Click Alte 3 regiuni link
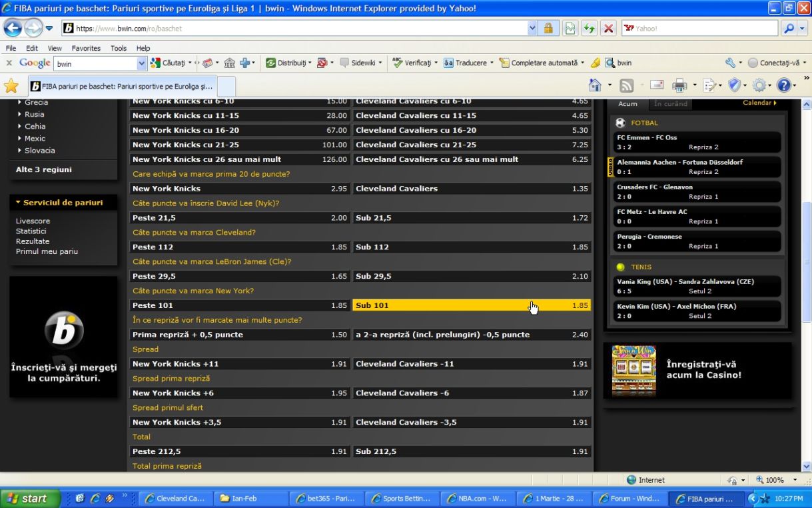The image size is (812, 508). 44,169
